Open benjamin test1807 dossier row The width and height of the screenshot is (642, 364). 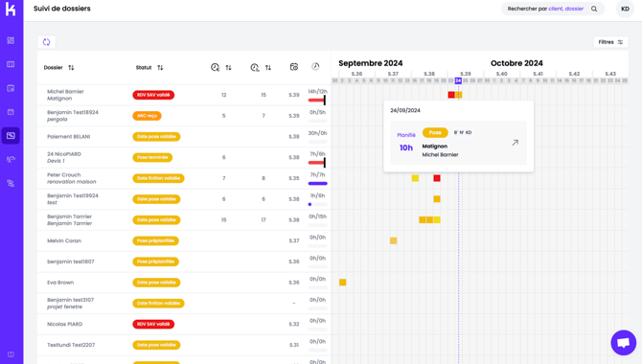click(184, 262)
